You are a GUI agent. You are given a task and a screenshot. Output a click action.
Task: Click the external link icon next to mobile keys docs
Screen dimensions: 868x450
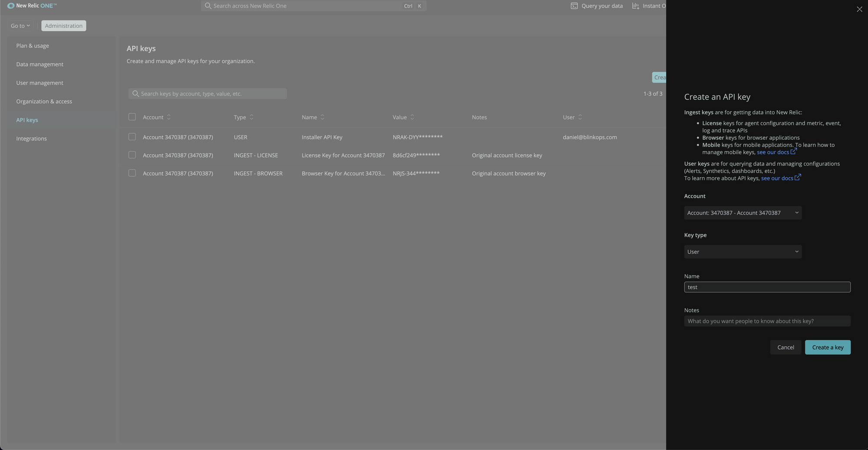(x=793, y=152)
